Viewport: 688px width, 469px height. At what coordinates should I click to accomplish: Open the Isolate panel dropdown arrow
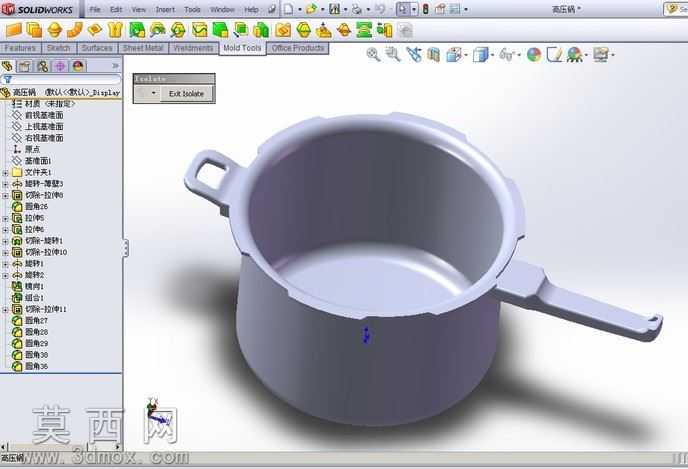[x=153, y=93]
